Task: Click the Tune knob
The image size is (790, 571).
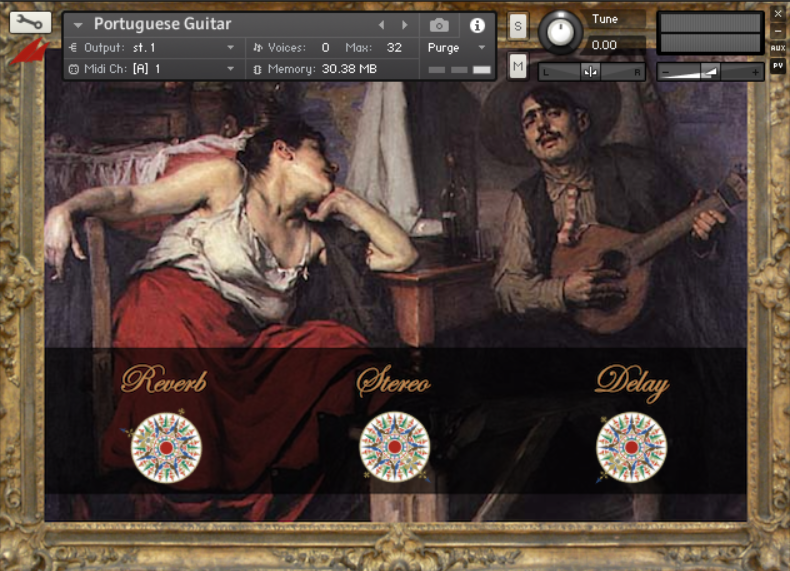Action: [x=560, y=32]
